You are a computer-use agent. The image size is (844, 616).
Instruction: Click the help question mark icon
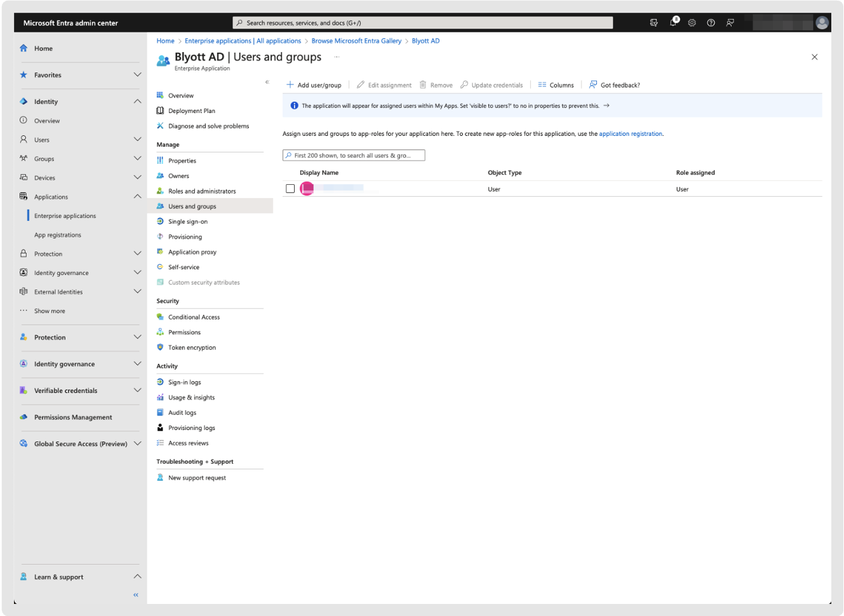711,23
